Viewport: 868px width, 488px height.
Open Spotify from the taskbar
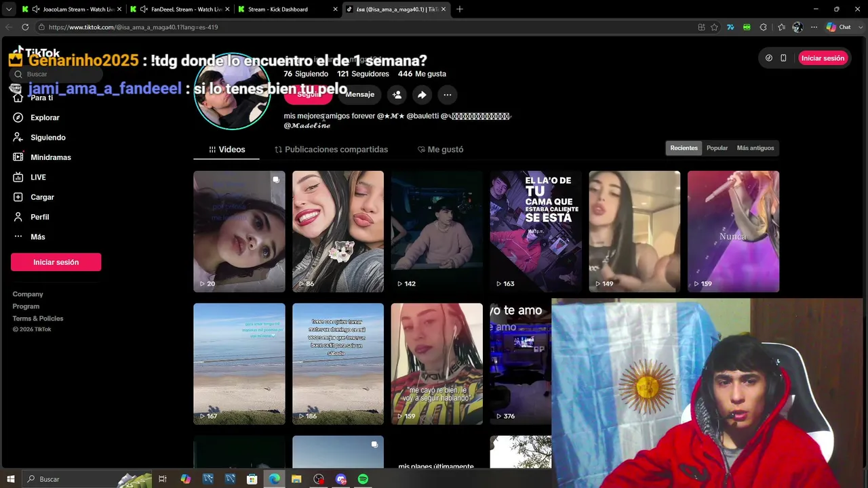363,479
